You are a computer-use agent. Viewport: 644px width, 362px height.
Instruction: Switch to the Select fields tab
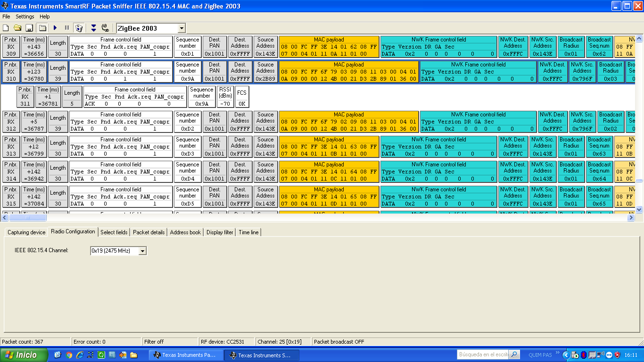(114, 232)
